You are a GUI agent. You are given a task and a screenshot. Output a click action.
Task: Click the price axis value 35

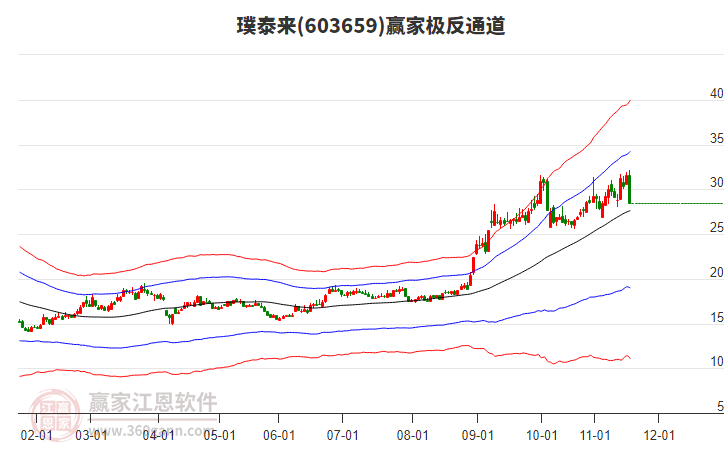coord(717,138)
